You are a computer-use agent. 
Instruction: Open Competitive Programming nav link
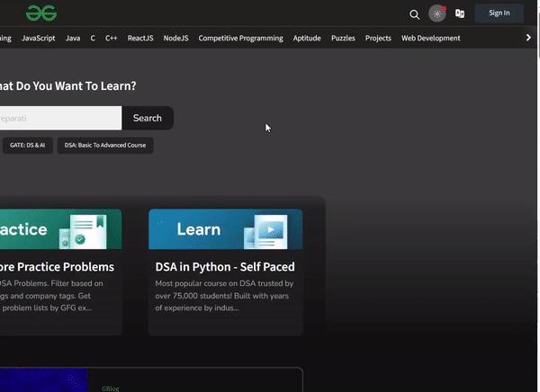click(x=240, y=38)
